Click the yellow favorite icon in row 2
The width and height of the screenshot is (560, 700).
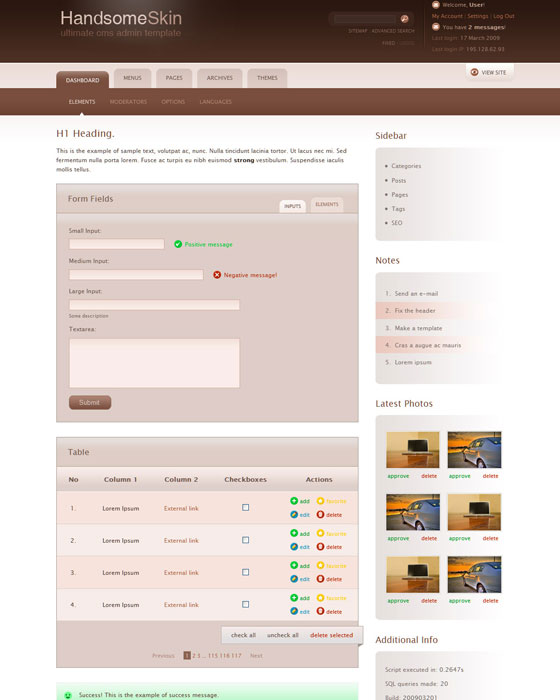click(320, 533)
